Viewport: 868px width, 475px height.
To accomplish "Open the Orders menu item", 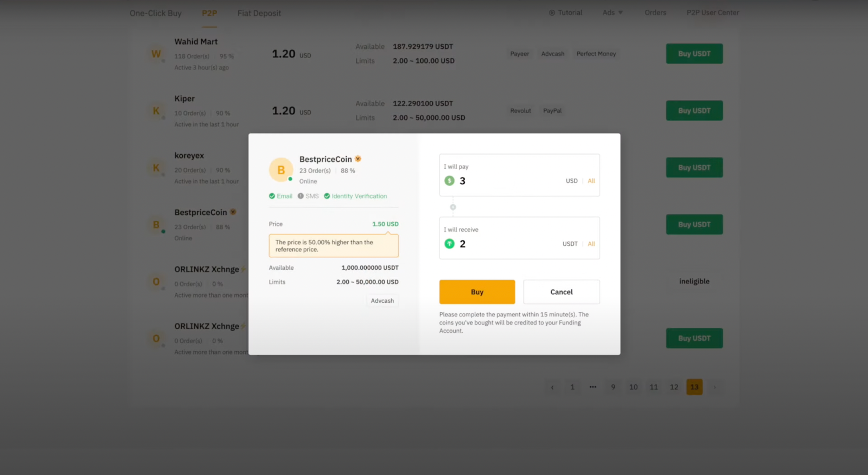I will [x=655, y=12].
